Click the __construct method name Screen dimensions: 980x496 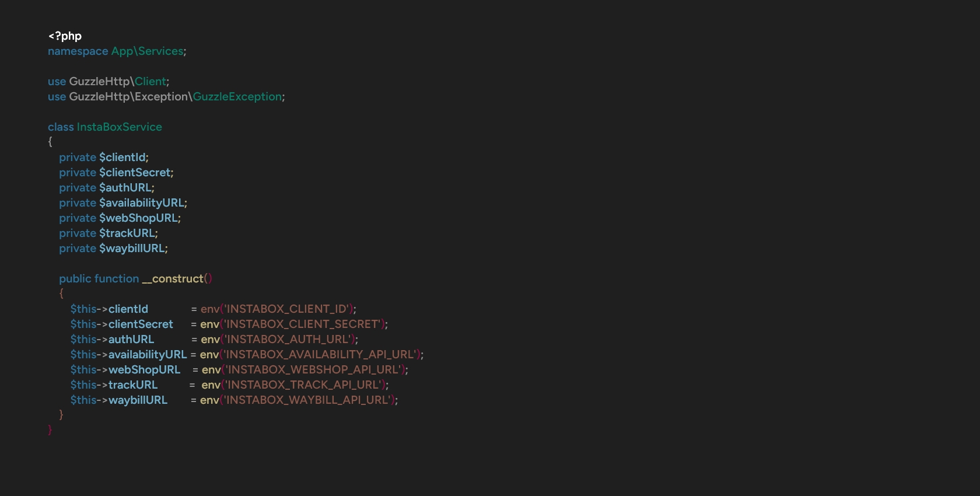point(173,279)
